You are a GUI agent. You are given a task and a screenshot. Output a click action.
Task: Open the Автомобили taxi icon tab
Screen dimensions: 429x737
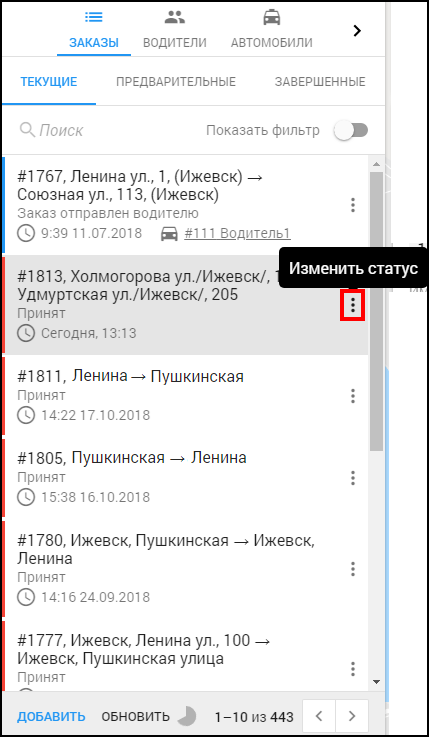[272, 31]
